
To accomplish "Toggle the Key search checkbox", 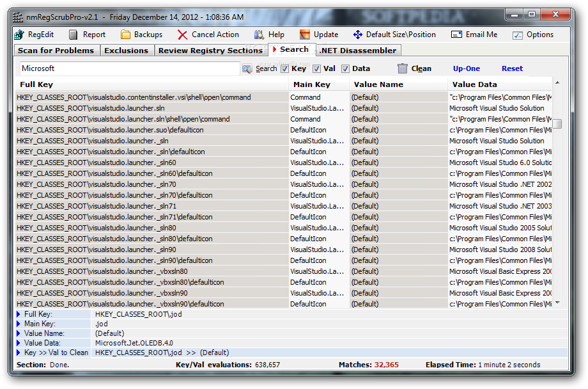I will tap(284, 68).
